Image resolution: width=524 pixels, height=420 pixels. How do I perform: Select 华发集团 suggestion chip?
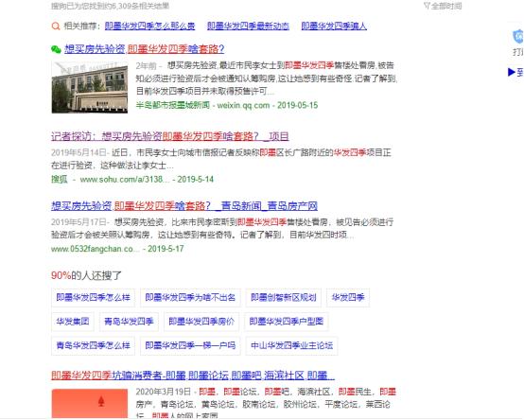[73, 322]
